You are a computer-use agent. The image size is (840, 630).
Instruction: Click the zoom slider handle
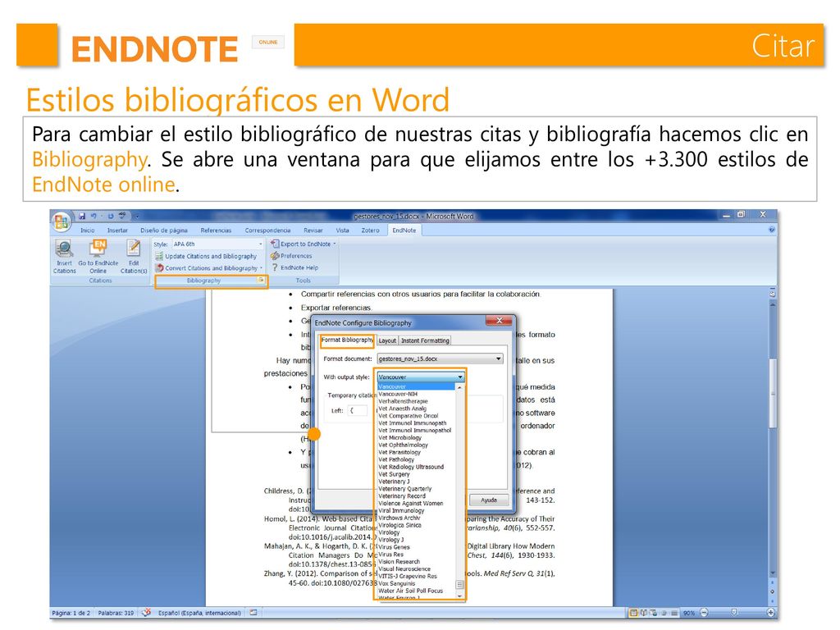point(734,612)
